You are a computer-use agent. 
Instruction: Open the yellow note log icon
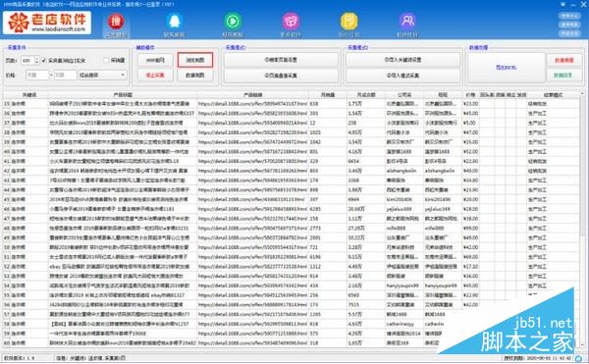click(348, 22)
